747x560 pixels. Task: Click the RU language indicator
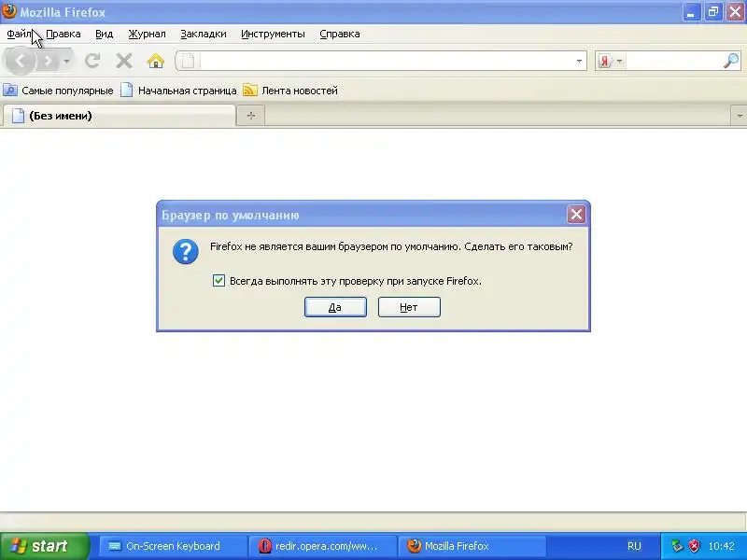[634, 546]
